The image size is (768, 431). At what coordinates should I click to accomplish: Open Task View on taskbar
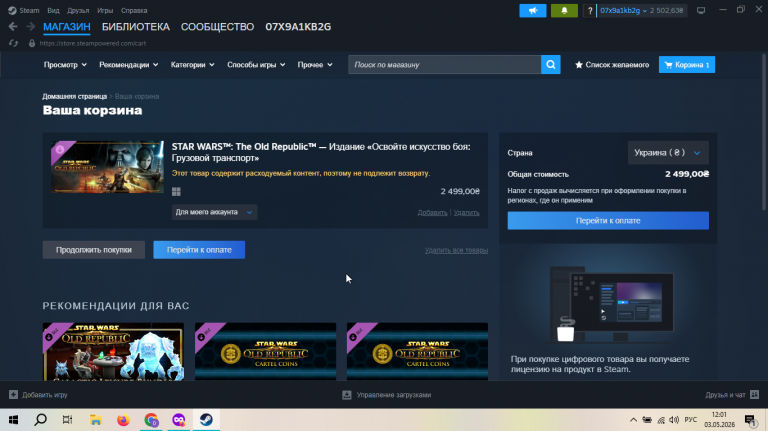pos(68,420)
